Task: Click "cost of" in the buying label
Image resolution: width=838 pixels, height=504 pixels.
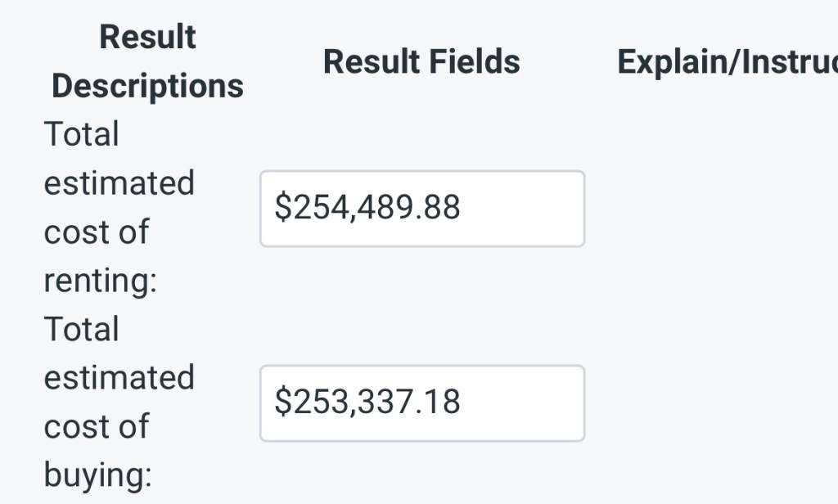Action: (96, 426)
